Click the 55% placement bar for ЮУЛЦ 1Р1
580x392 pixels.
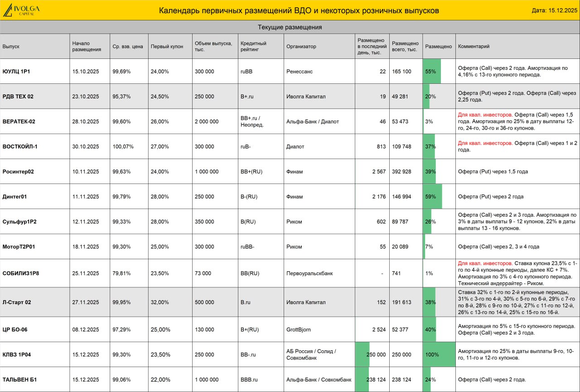(x=432, y=72)
